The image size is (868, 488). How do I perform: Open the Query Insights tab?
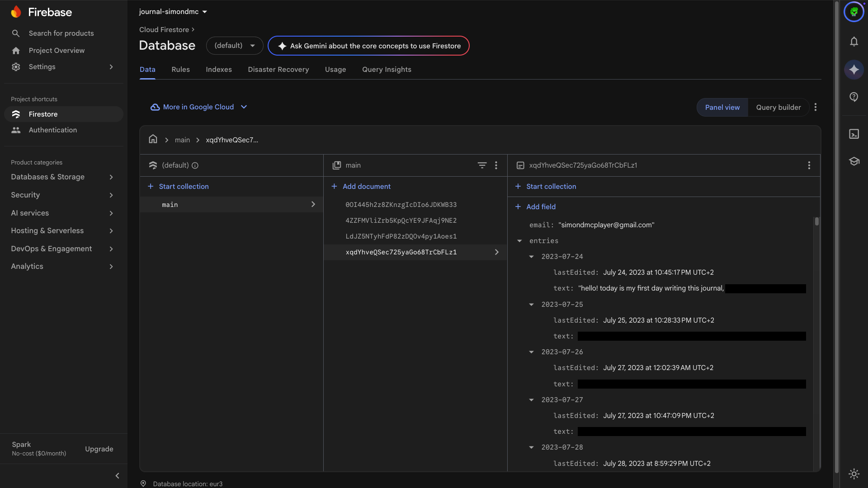pyautogui.click(x=387, y=70)
